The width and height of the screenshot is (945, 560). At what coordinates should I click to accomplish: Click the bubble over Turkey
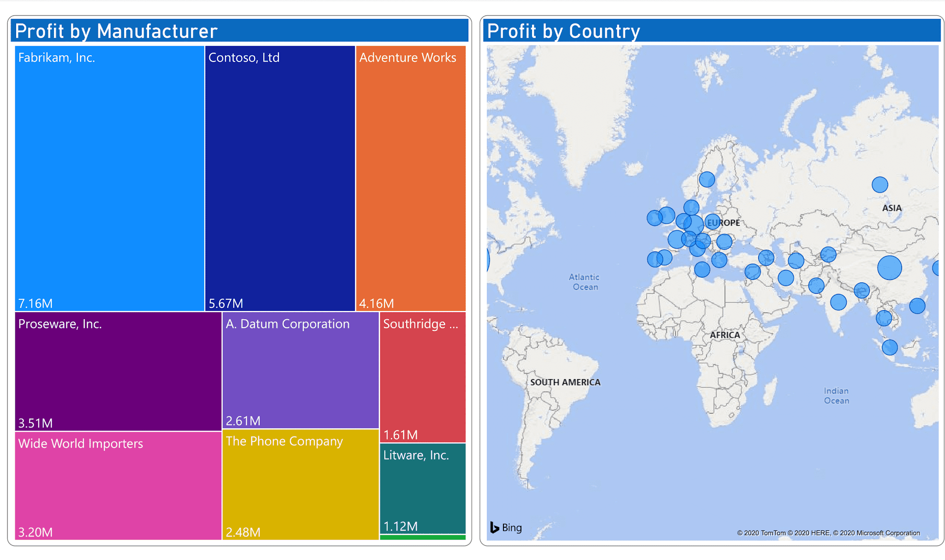(x=766, y=256)
